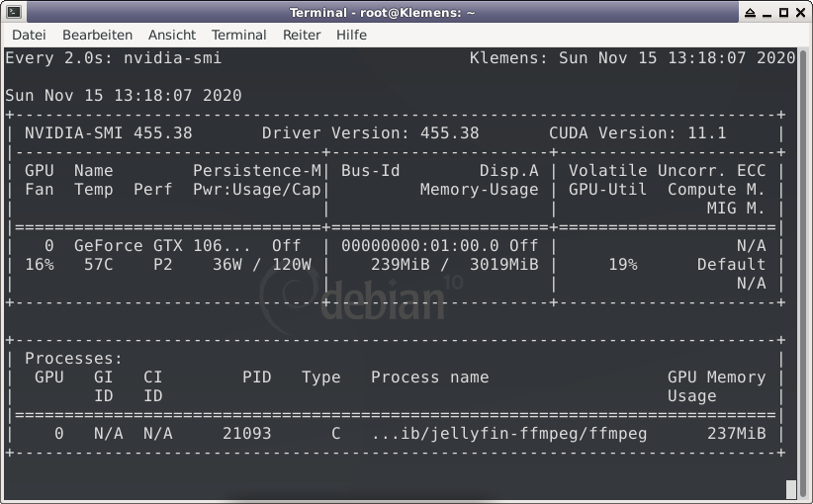The height and width of the screenshot is (504, 813).
Task: Click 'Volatile Uncorr. ECC' header
Action: point(668,170)
